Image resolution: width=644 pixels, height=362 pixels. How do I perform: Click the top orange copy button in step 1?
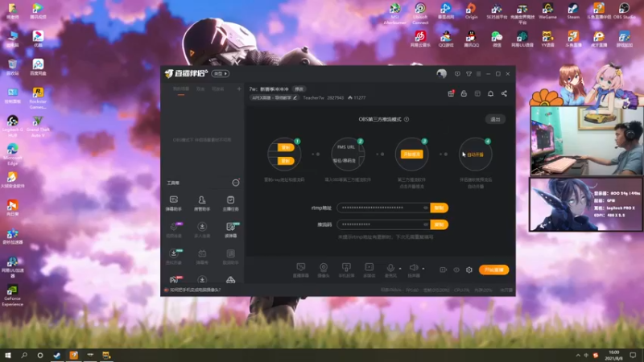tap(286, 147)
